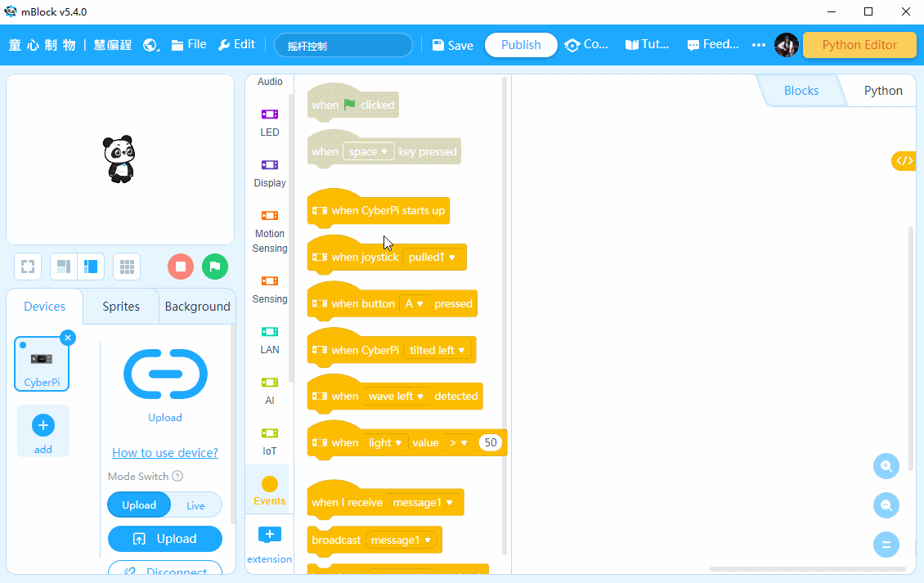Open the How to use device link
The height and width of the screenshot is (583, 924).
[165, 452]
